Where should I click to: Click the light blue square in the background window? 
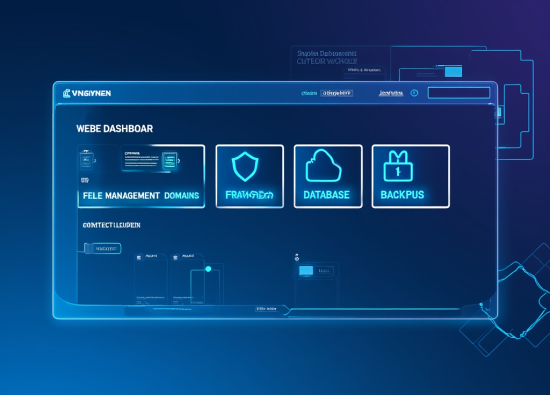pos(454,72)
